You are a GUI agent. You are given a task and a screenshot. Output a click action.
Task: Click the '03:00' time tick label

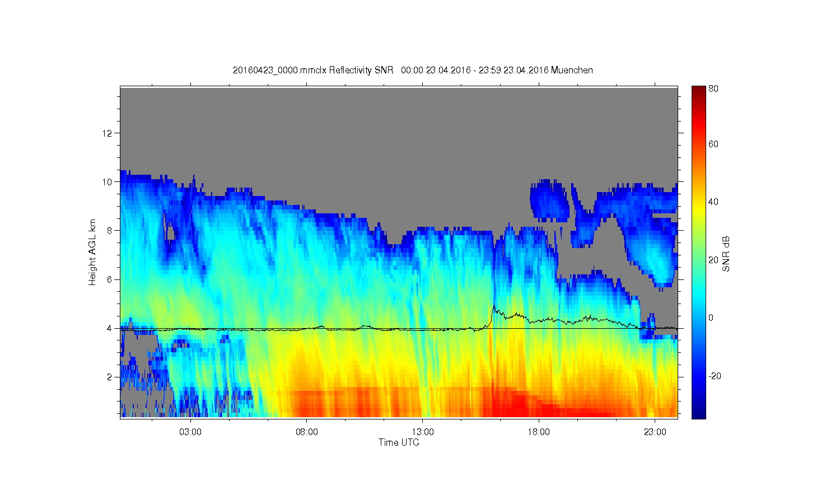click(x=190, y=432)
